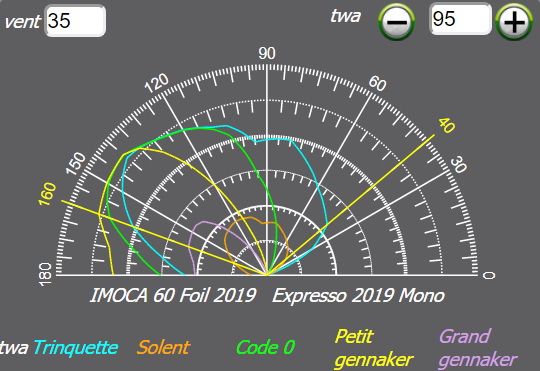Click the yellow 160 degree marker label
Image resolution: width=540 pixels, height=371 pixels.
(x=47, y=194)
